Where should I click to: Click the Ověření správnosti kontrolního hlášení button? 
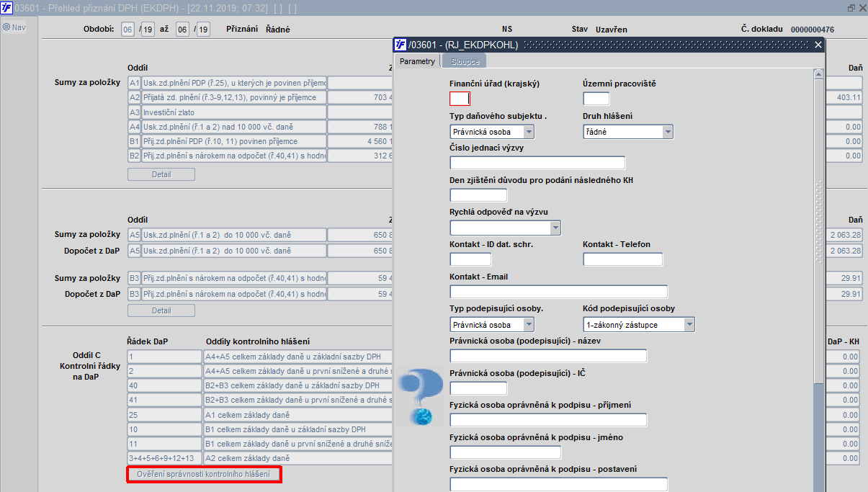(204, 474)
